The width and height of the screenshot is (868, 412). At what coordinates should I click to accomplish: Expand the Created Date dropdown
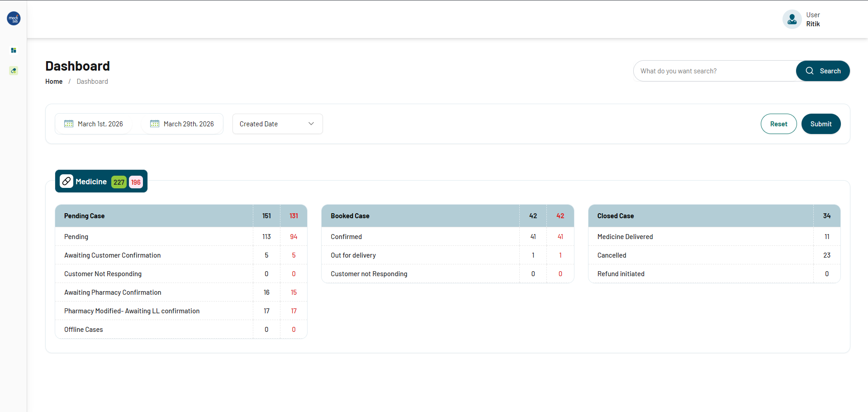tap(277, 124)
